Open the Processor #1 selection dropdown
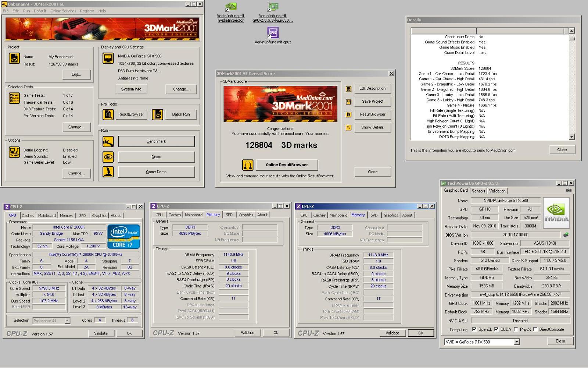Viewport: 588px width, 368px height. 67,321
